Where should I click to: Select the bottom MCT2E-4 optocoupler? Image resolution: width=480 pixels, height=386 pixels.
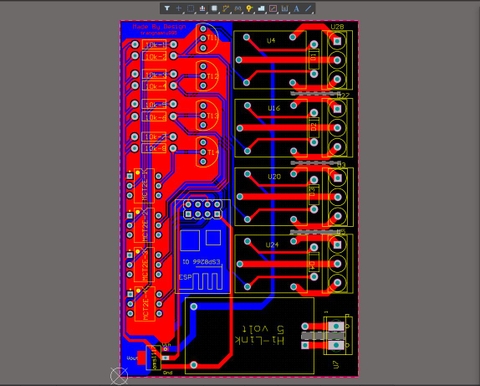(145, 304)
